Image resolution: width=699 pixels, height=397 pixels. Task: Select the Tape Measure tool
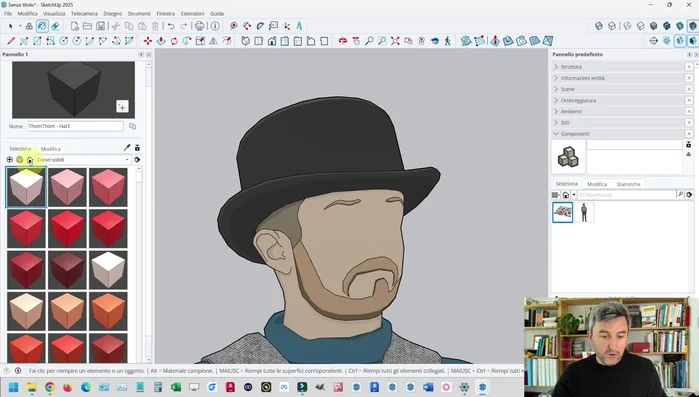tap(233, 26)
